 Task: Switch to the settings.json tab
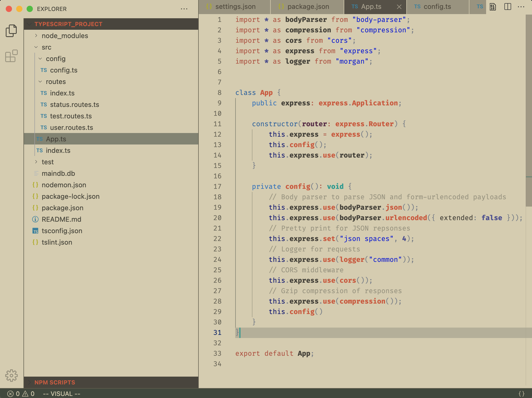point(234,7)
